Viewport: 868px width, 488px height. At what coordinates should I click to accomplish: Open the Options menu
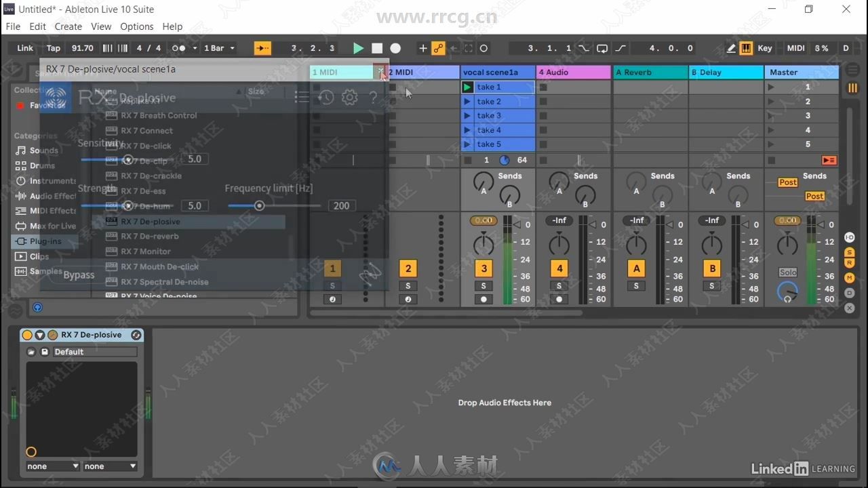pyautogui.click(x=137, y=26)
